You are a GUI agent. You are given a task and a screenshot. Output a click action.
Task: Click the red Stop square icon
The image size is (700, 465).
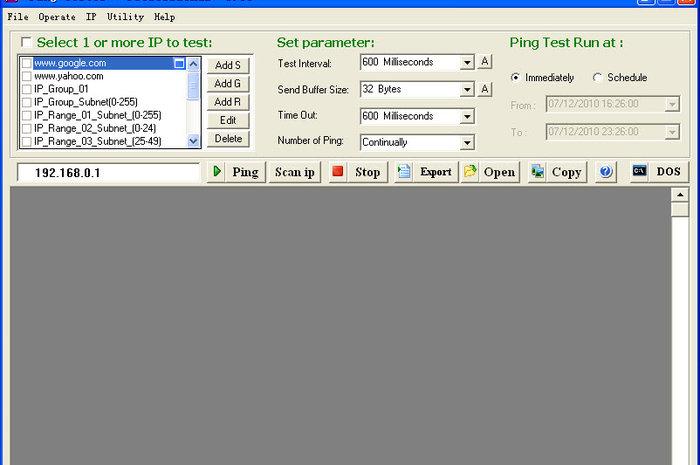click(x=338, y=172)
